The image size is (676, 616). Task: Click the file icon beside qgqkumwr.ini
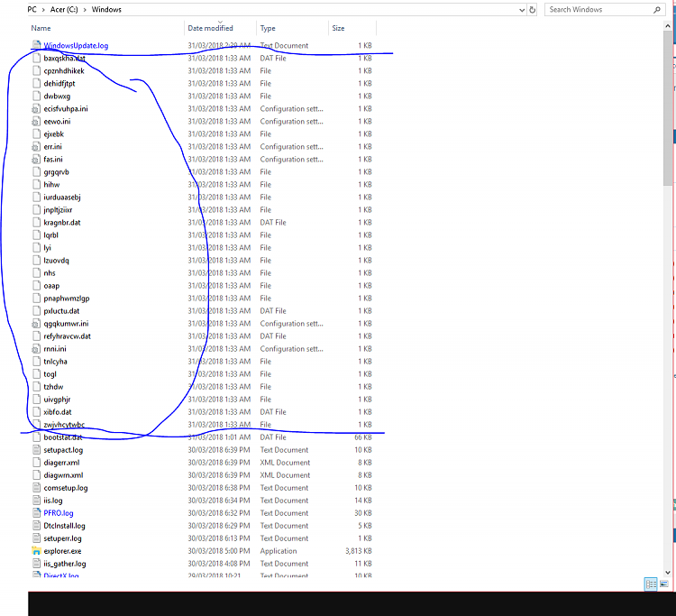[x=37, y=324]
